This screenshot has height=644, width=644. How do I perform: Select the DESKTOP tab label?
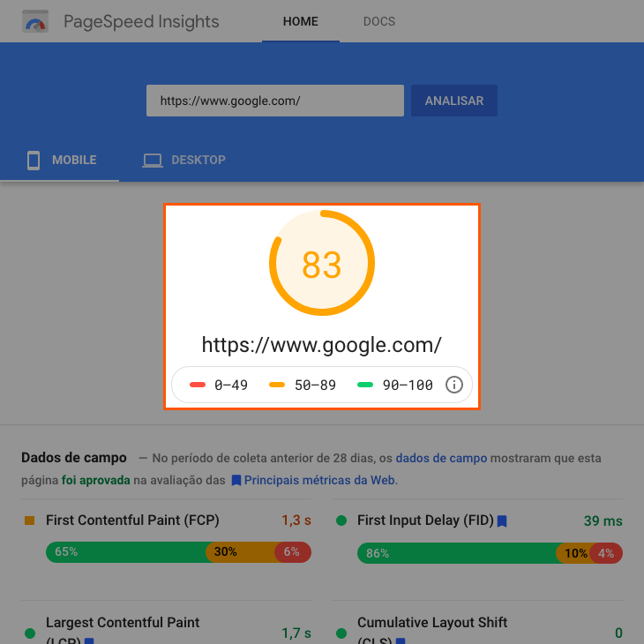[198, 160]
